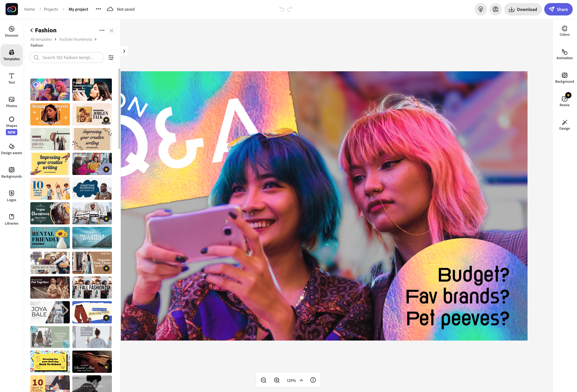This screenshot has height=392, width=577.
Task: Open YouTube thumbnails breadcrumb
Action: pos(75,39)
